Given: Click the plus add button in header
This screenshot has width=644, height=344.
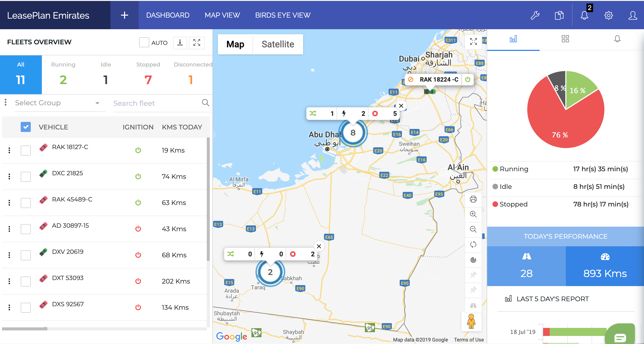Looking at the screenshot, I should pos(125,15).
